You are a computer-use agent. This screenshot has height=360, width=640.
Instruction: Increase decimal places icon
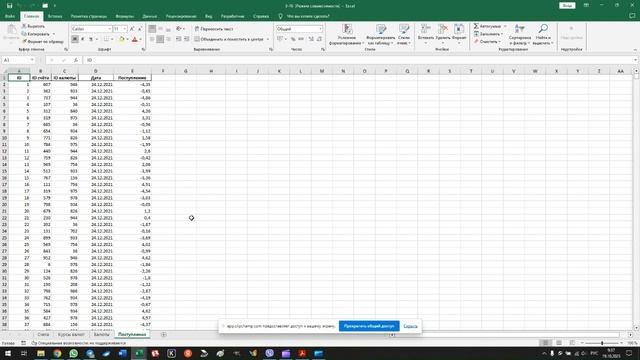311,39
